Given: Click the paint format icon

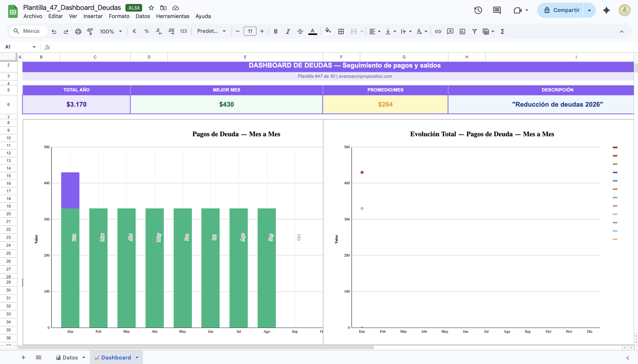Looking at the screenshot, I should coord(90,31).
